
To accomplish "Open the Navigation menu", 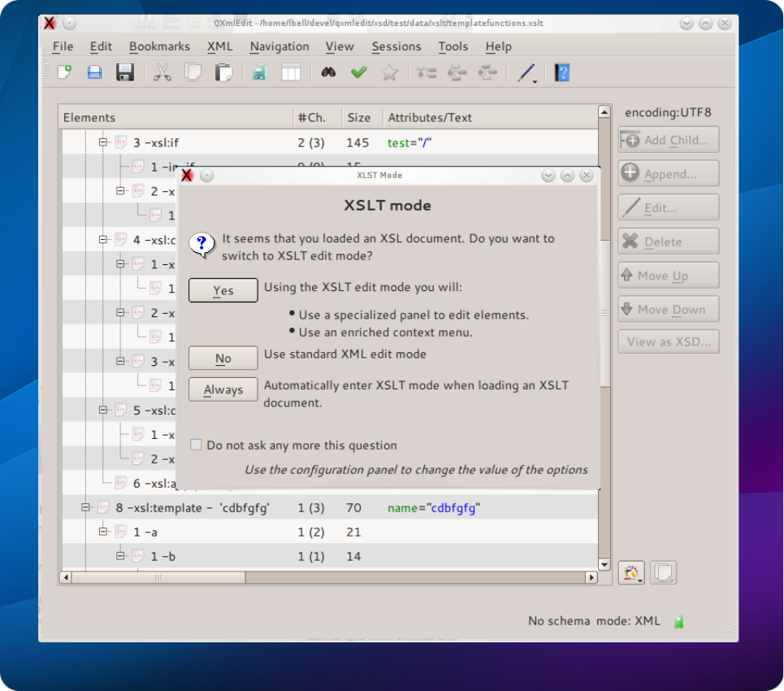I will pyautogui.click(x=279, y=46).
